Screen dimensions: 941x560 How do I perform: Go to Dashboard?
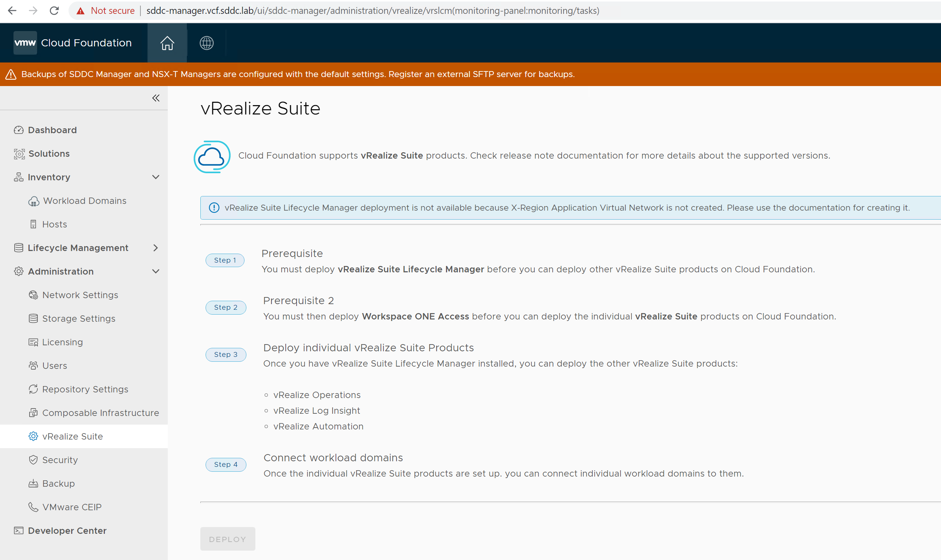52,130
